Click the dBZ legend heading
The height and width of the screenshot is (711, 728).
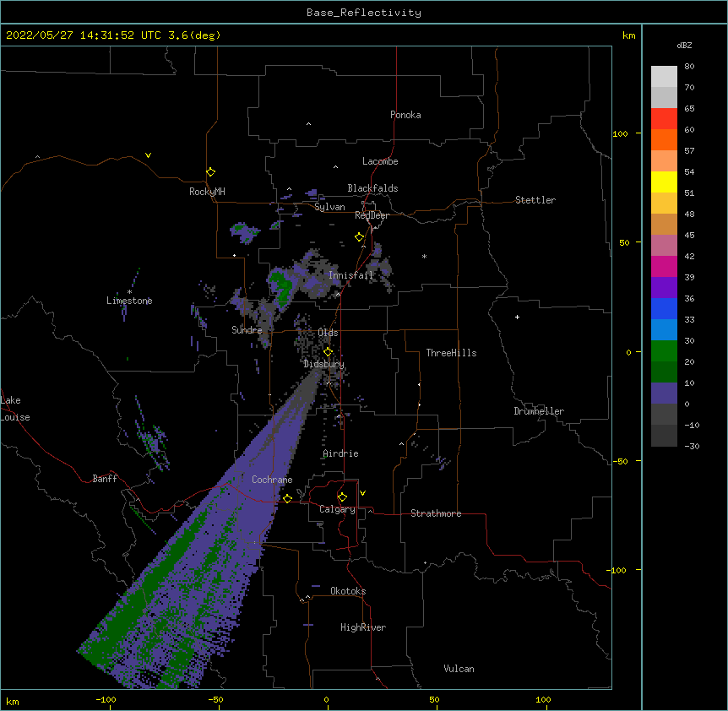point(684,46)
